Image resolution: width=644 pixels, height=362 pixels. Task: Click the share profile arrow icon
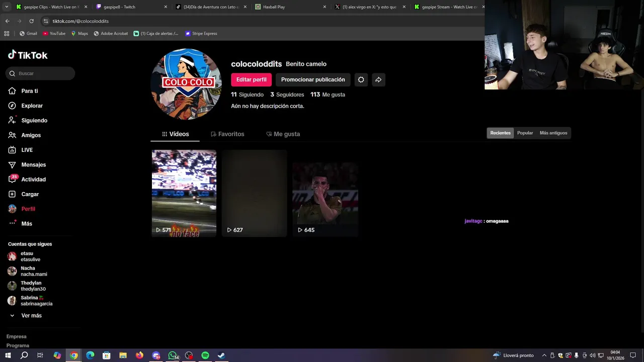click(x=378, y=79)
